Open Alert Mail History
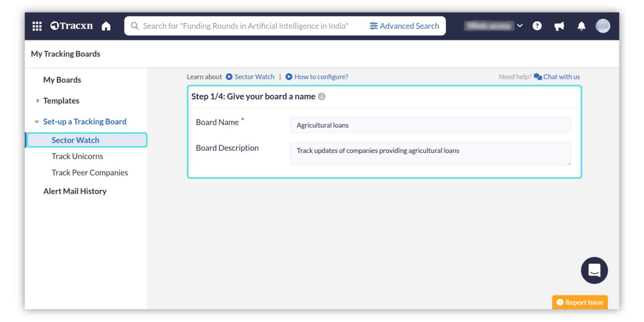Screen dimensions: 644x322 75,191
